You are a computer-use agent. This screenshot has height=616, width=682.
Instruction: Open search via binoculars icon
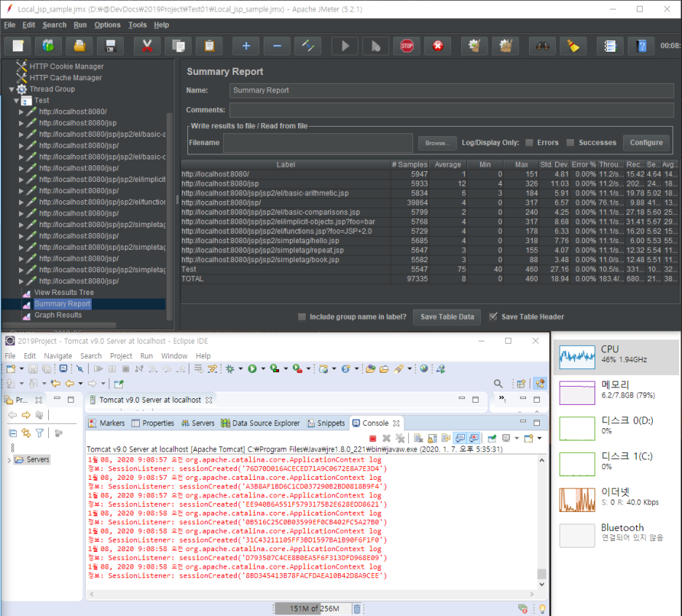tap(542, 46)
